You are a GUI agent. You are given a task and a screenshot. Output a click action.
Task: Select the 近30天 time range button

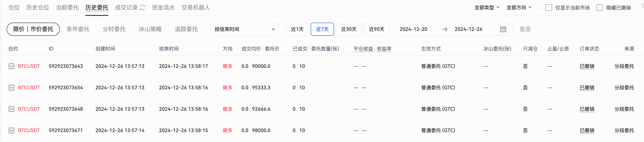(348, 29)
